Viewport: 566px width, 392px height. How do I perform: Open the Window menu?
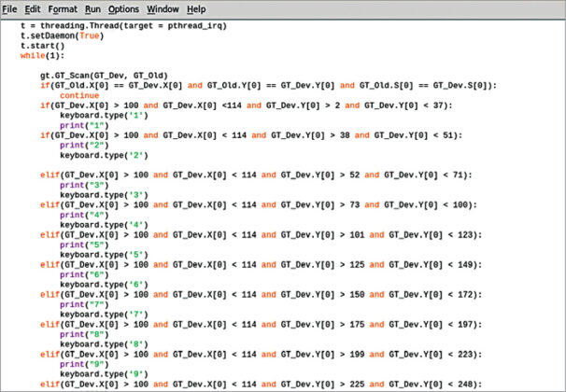coord(163,8)
